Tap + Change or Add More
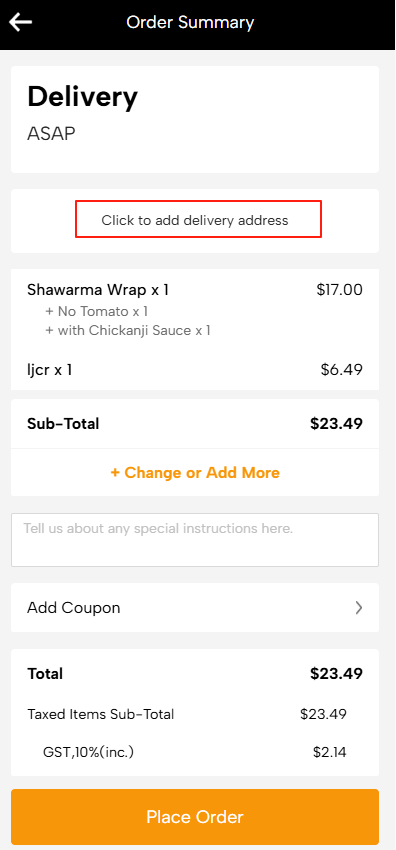The width and height of the screenshot is (396, 850). click(195, 473)
